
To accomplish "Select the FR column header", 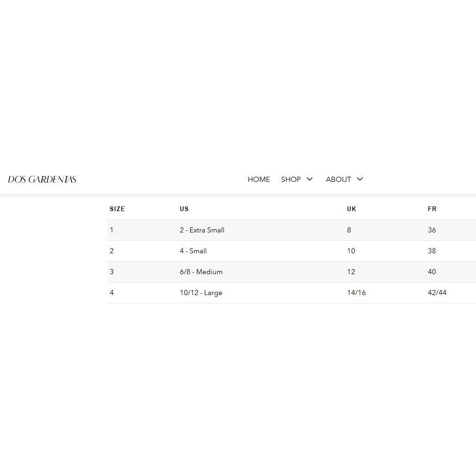I will click(432, 209).
